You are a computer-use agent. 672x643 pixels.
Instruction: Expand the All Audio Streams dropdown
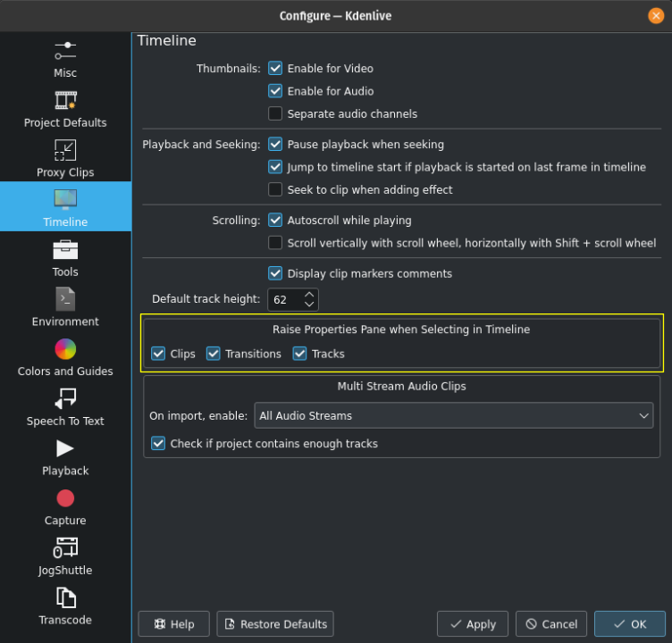pyautogui.click(x=454, y=415)
